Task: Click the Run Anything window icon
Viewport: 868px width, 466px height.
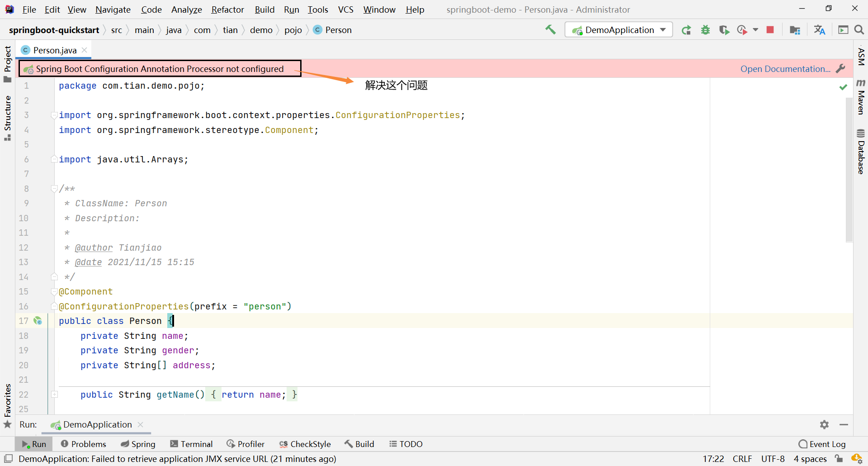Action: (843, 30)
